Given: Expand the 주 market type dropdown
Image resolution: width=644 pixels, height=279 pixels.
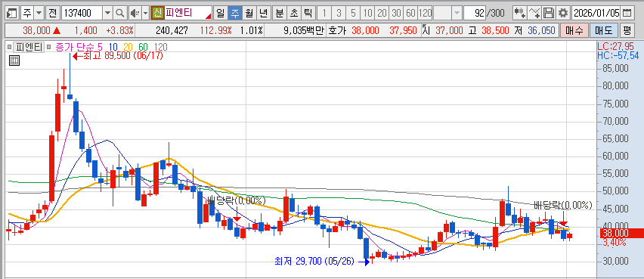Looking at the screenshot, I should click(x=39, y=13).
